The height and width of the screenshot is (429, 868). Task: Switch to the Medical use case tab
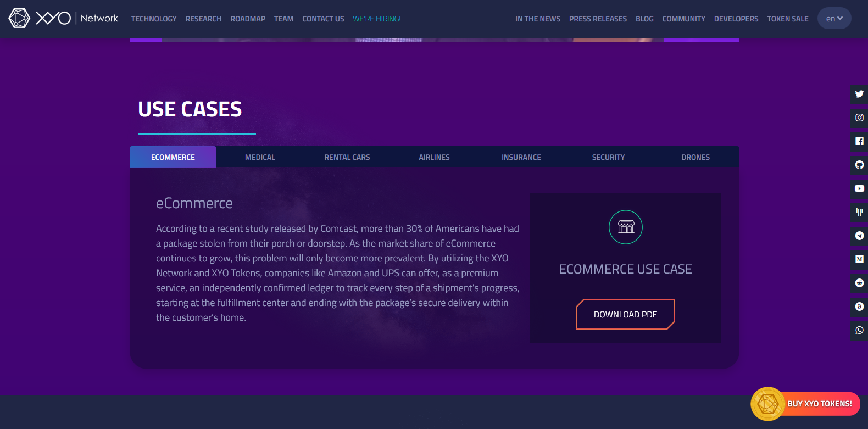[260, 157]
